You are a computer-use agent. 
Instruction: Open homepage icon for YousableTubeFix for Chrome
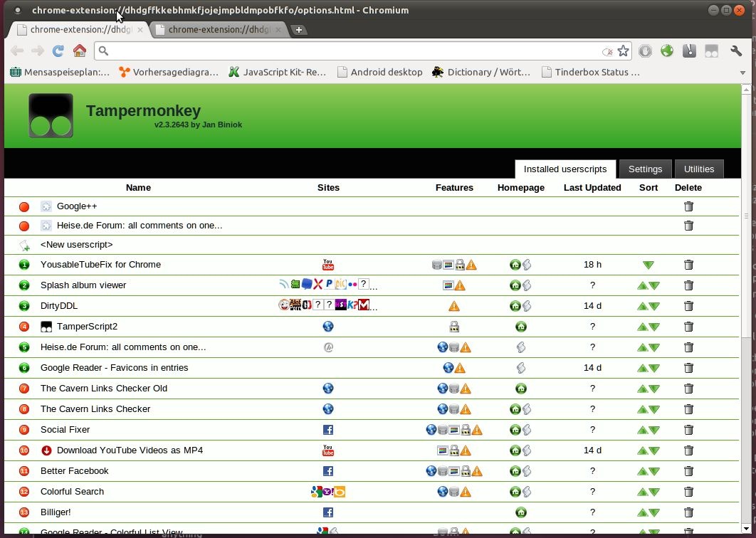pos(515,265)
